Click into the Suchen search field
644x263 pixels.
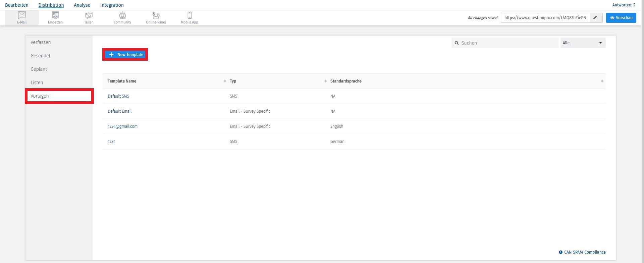coord(506,43)
